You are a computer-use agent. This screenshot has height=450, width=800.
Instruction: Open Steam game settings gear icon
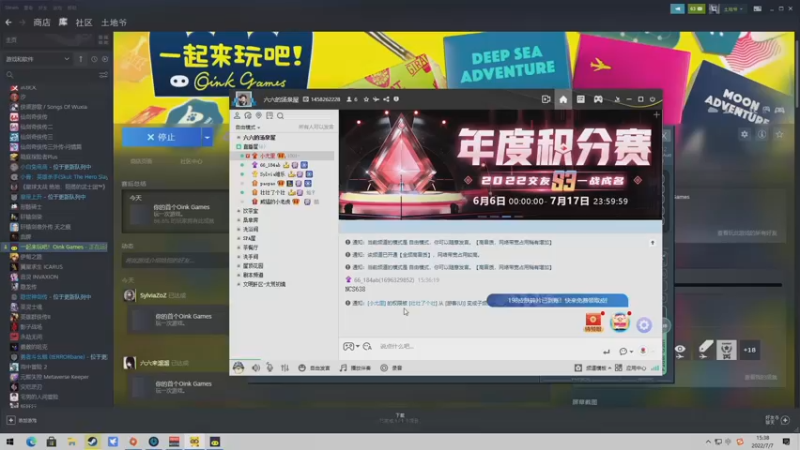(744, 134)
